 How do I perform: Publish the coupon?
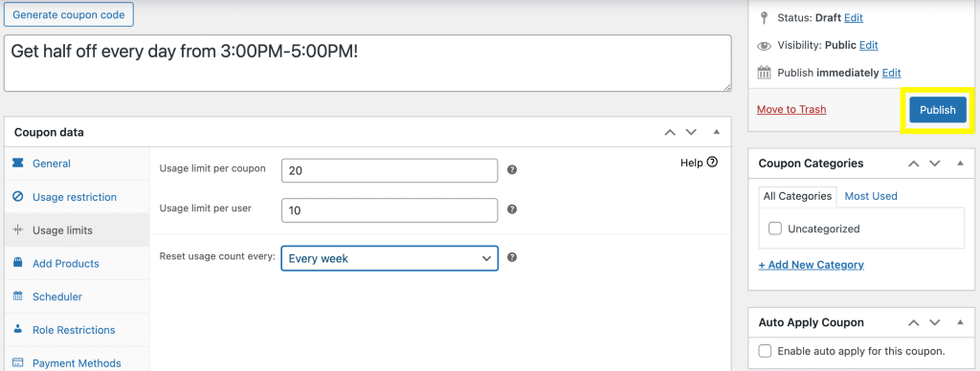938,110
